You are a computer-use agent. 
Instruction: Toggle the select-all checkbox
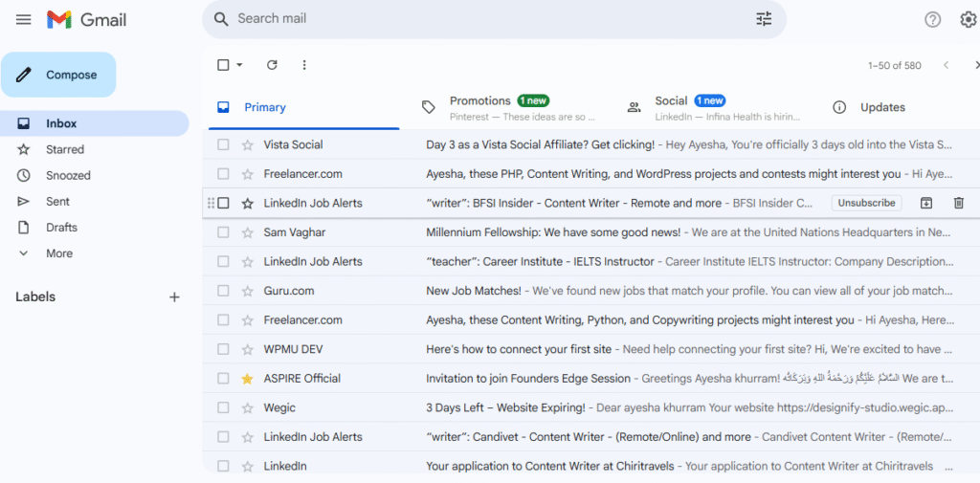223,65
